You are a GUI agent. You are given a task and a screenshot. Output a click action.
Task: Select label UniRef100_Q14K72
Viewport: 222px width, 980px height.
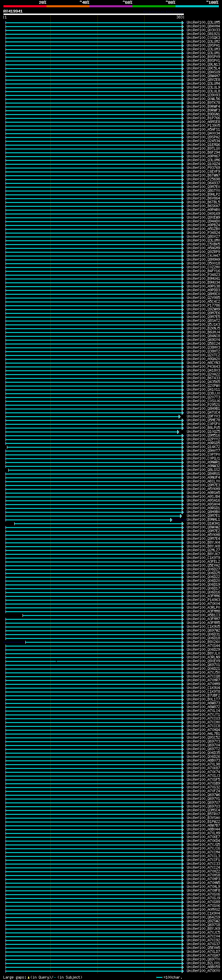(203, 447)
